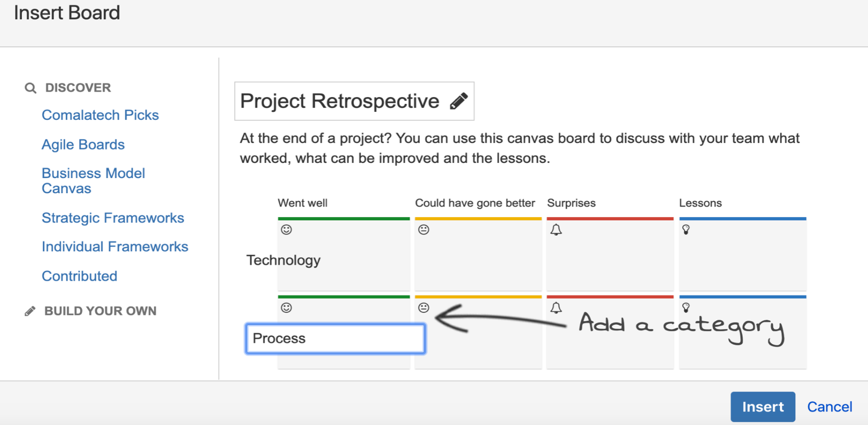
Task: Select the Technology category label
Action: (x=283, y=260)
